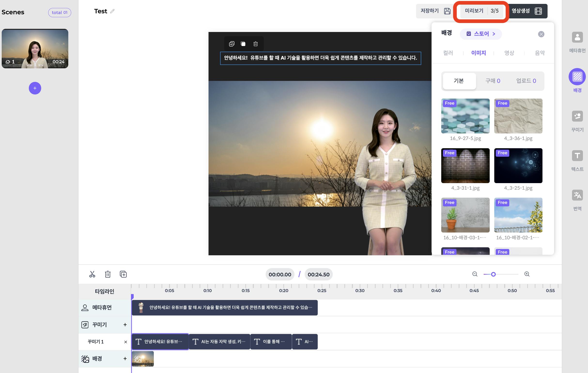Zoom in the timeline
Image resolution: width=588 pixels, height=373 pixels.
[x=527, y=274]
